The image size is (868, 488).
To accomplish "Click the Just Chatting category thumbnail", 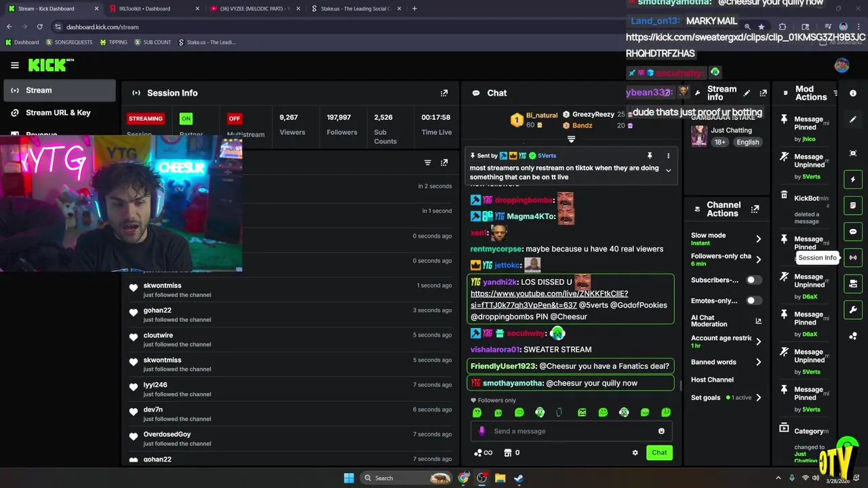I will [x=699, y=136].
